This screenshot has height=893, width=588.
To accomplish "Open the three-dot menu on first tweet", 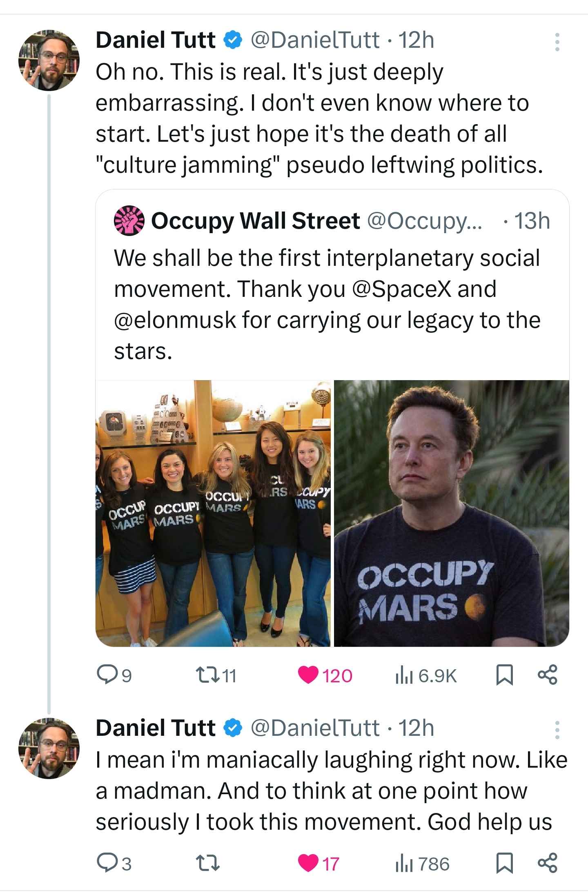I will point(557,42).
